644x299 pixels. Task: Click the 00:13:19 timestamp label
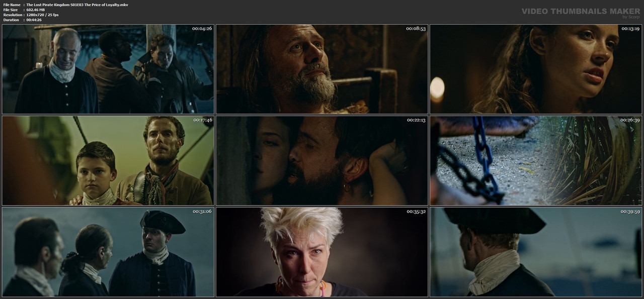[630, 29]
